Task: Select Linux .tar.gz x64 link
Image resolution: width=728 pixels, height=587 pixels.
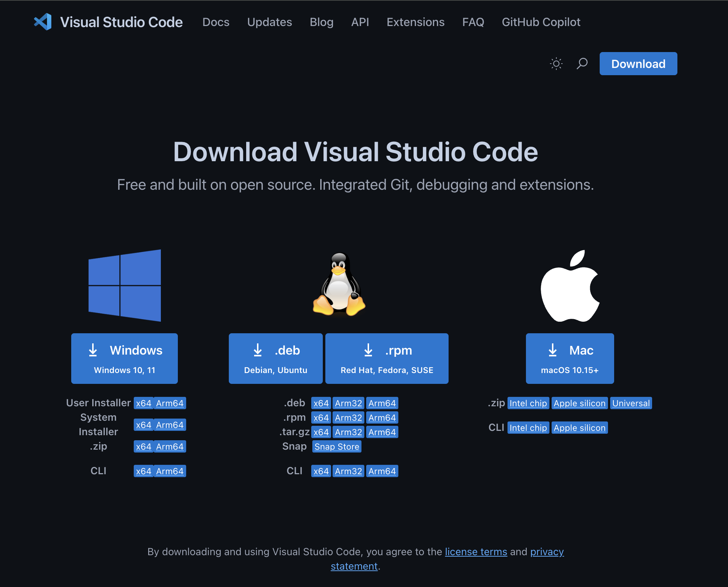Action: click(321, 432)
